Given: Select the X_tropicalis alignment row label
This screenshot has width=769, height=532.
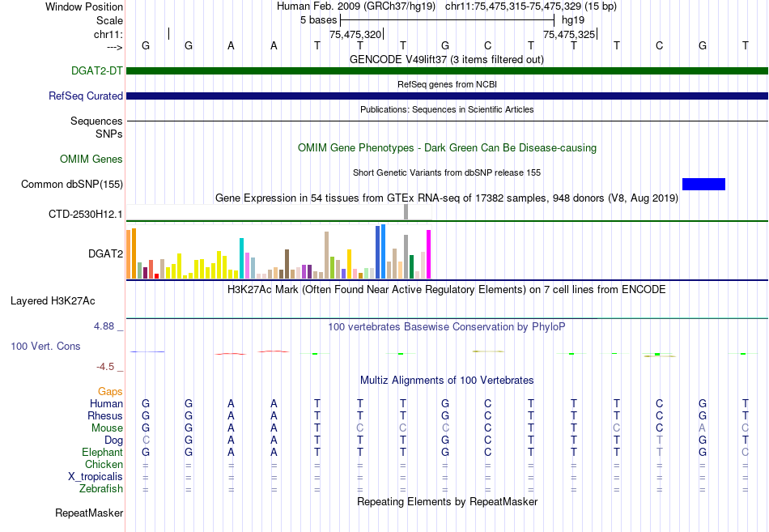Looking at the screenshot, I should click(x=96, y=477).
